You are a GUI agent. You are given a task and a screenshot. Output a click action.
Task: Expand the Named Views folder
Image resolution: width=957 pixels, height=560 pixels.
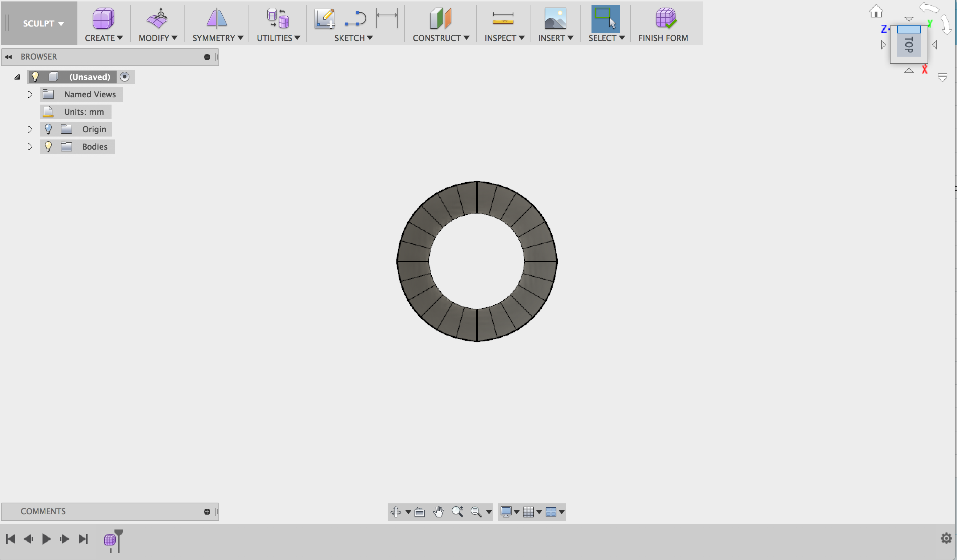click(30, 94)
